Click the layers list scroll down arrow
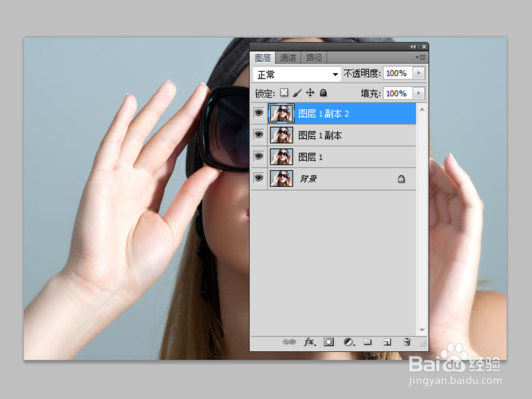The image size is (532, 399). [x=422, y=330]
